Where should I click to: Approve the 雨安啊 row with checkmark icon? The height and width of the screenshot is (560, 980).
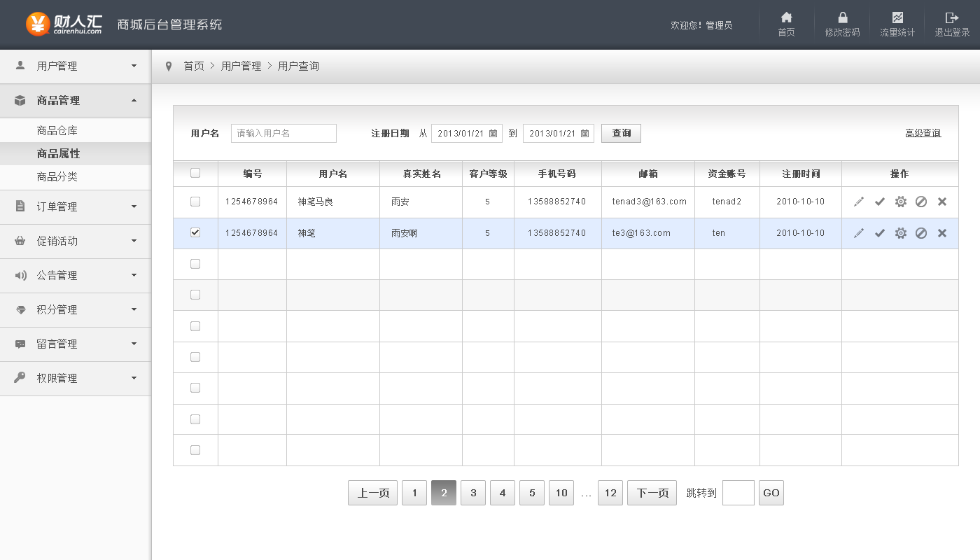pos(880,233)
